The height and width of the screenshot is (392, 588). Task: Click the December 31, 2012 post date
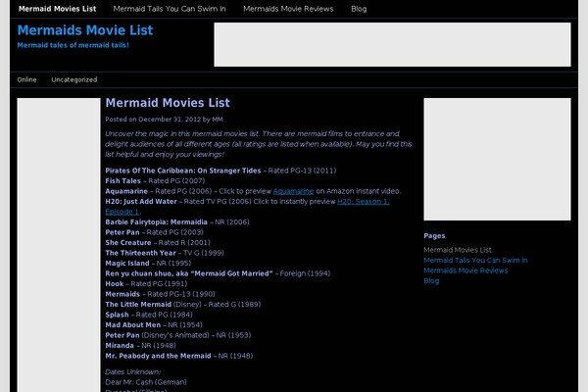[170, 120]
